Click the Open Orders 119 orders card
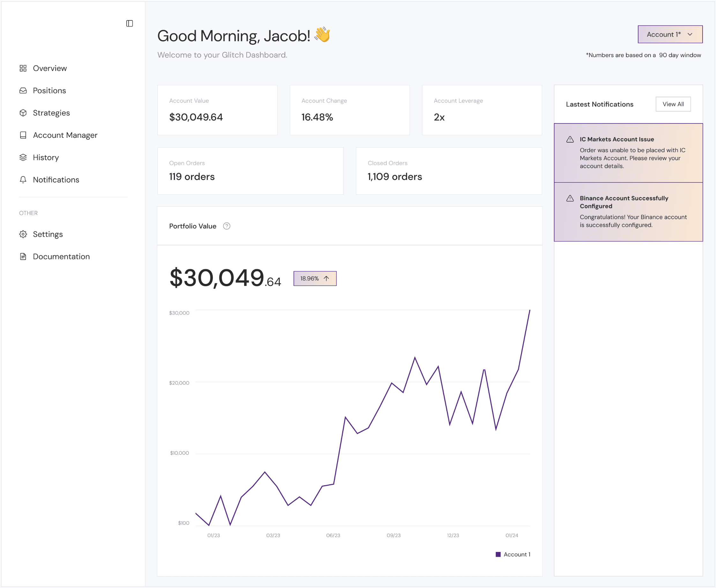 (250, 171)
